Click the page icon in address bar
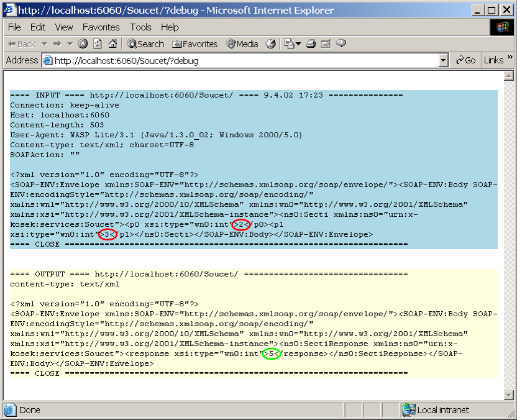 coord(48,61)
